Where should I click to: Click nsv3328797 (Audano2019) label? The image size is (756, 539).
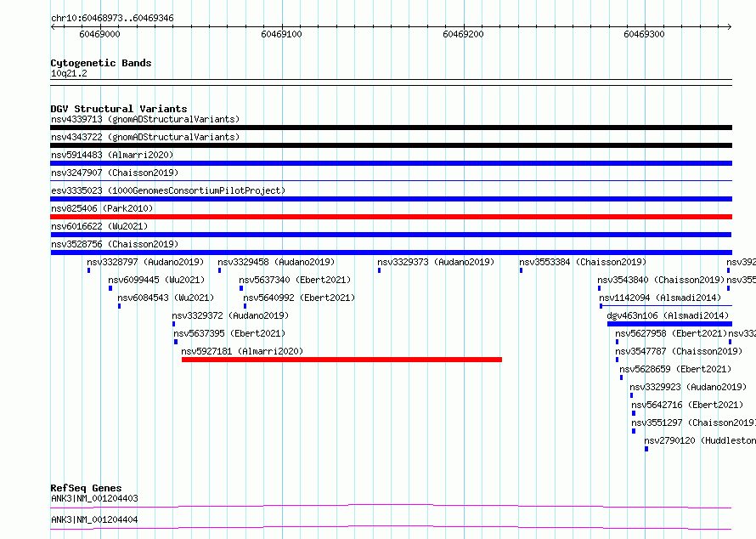145,262
